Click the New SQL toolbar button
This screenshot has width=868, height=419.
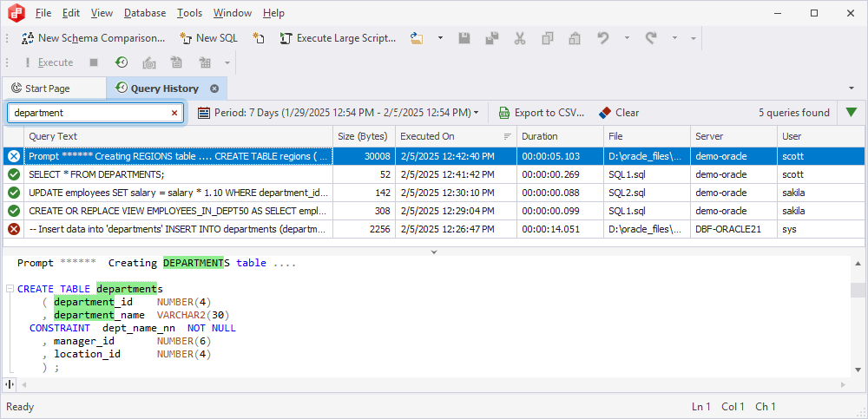click(208, 38)
